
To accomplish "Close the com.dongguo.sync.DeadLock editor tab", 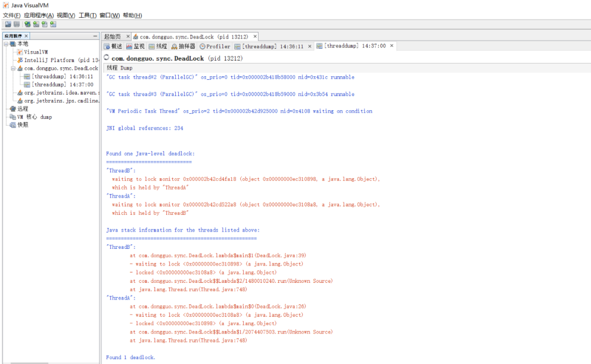I will pyautogui.click(x=255, y=36).
